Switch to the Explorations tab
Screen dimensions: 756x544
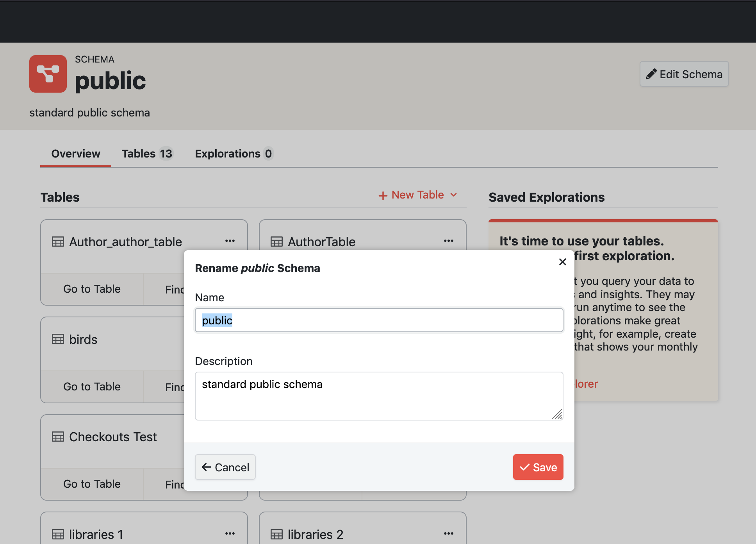tap(233, 154)
